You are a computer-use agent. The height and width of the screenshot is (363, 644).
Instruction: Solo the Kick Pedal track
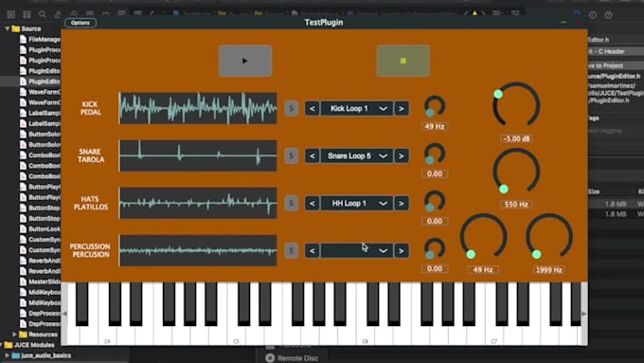(291, 109)
